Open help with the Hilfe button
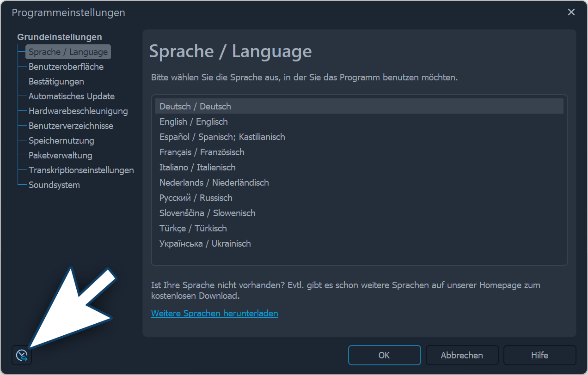Viewport: 588px width, 375px height. click(x=539, y=355)
